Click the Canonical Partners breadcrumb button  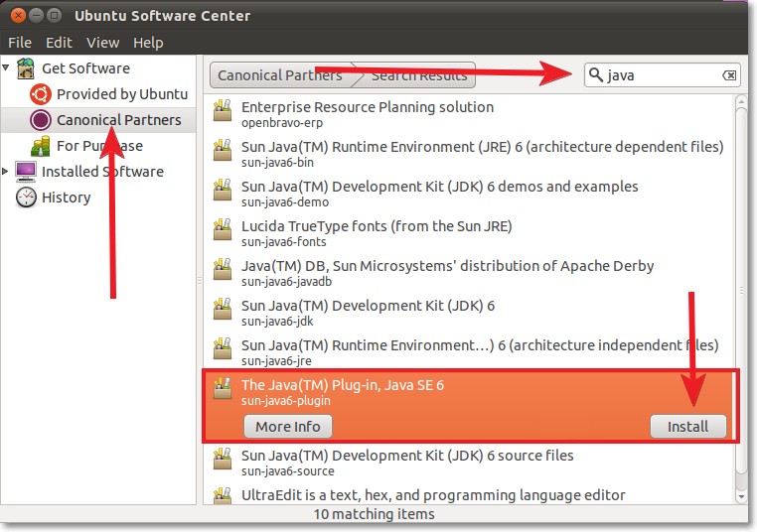pyautogui.click(x=283, y=75)
